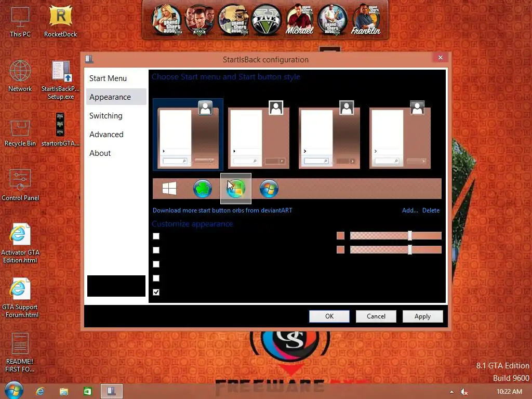
Task: Open the green Store icon on the taskbar
Action: tap(87, 392)
